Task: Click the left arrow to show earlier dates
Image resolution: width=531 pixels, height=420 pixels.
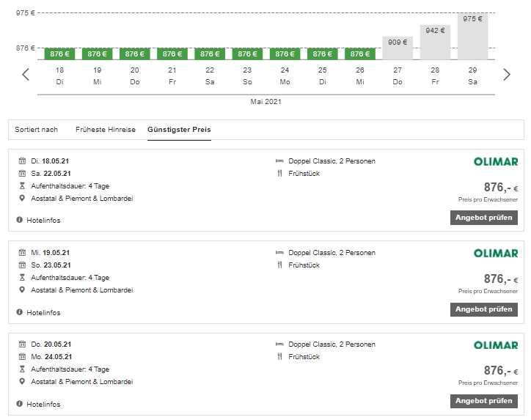Action: coord(26,74)
